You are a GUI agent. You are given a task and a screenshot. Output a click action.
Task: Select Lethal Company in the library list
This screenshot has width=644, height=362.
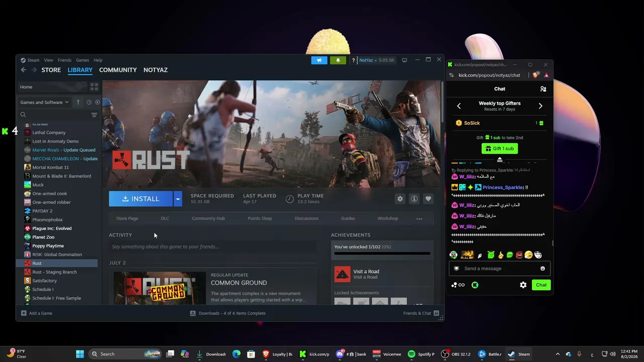pyautogui.click(x=49, y=133)
